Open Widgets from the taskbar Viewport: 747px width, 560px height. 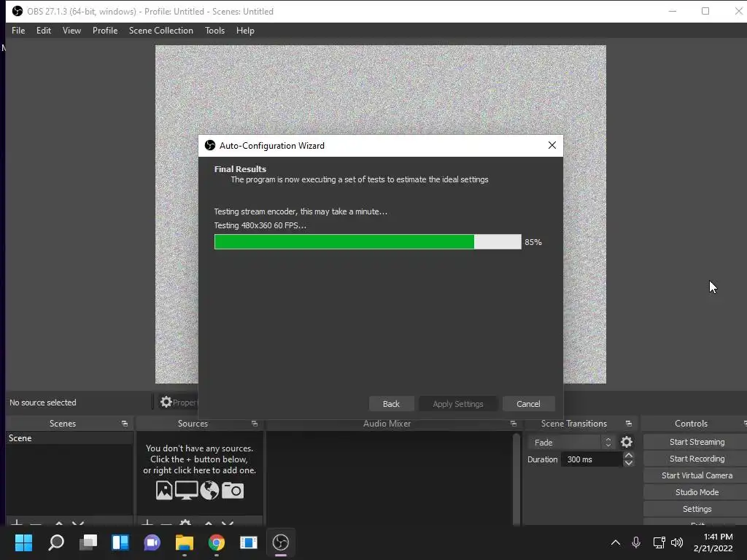coord(120,542)
